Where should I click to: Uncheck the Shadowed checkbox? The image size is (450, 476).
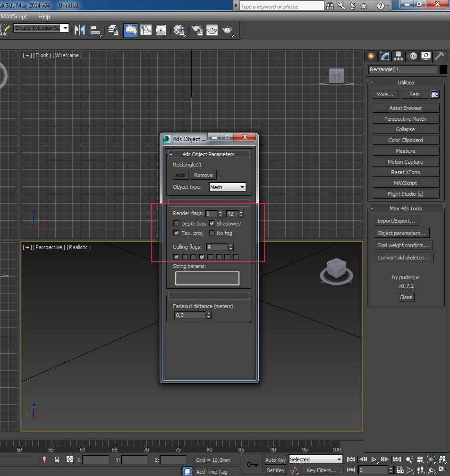click(x=212, y=224)
